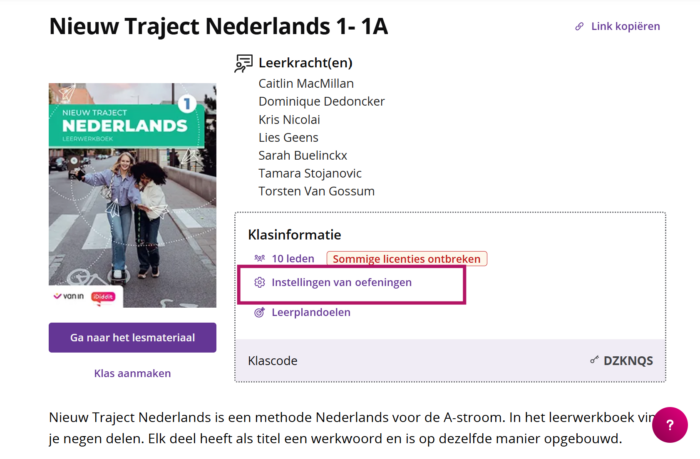
Task: Click the key icon next to DZKNQS
Action: tap(594, 360)
